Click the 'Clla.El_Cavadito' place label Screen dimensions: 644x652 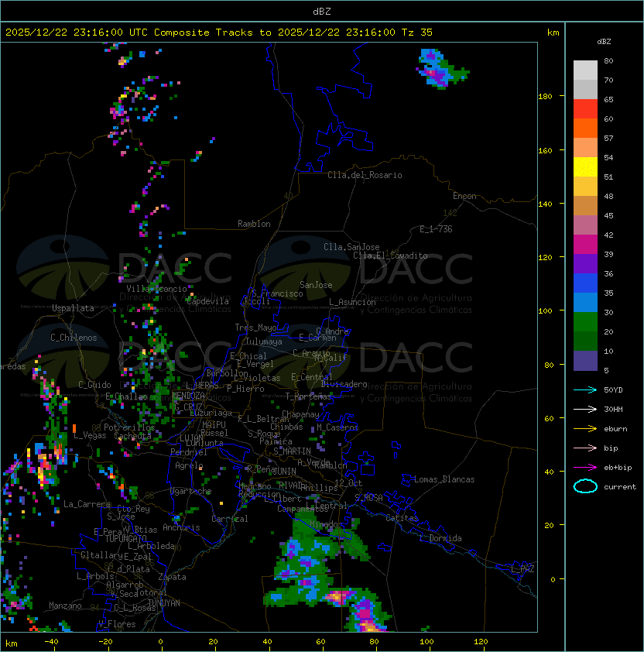390,256
